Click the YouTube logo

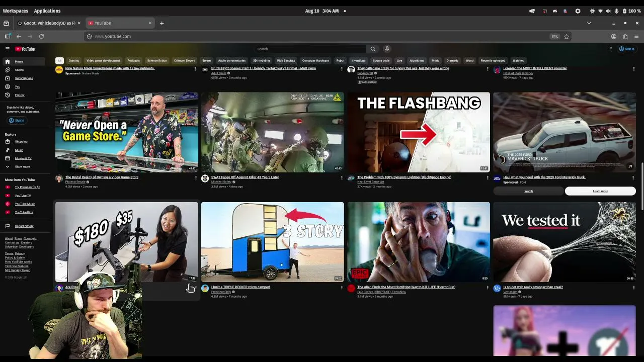click(x=25, y=49)
